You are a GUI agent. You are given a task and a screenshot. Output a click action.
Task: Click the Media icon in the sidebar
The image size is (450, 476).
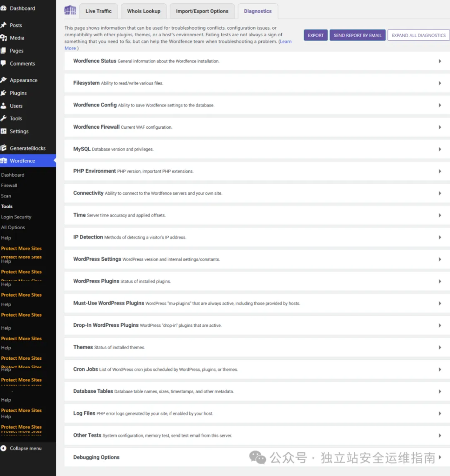[3, 38]
